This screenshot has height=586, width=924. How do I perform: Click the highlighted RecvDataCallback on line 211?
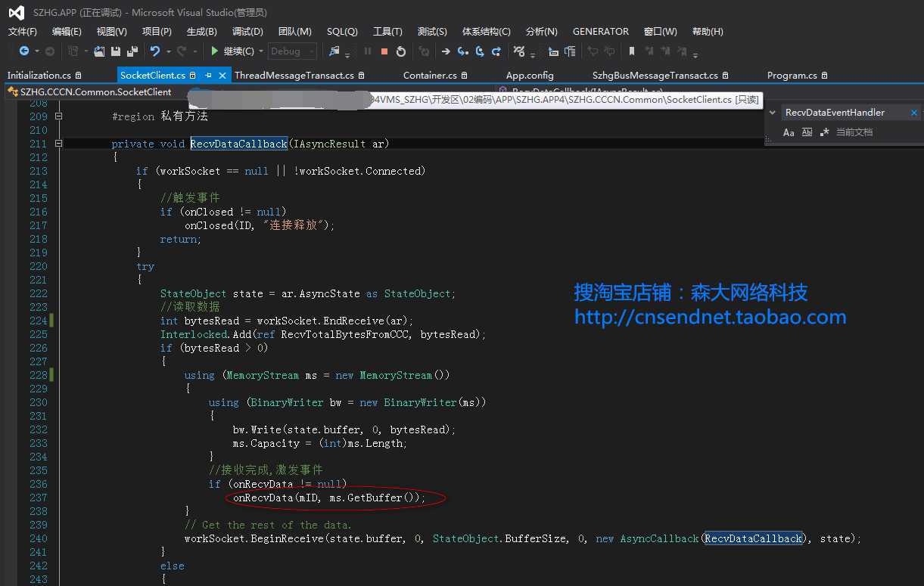pos(238,144)
